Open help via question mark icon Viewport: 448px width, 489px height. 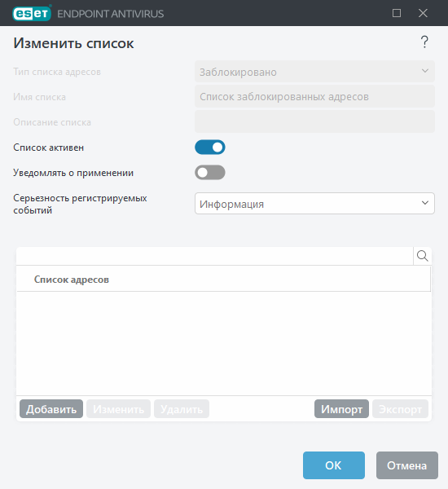coord(424,42)
